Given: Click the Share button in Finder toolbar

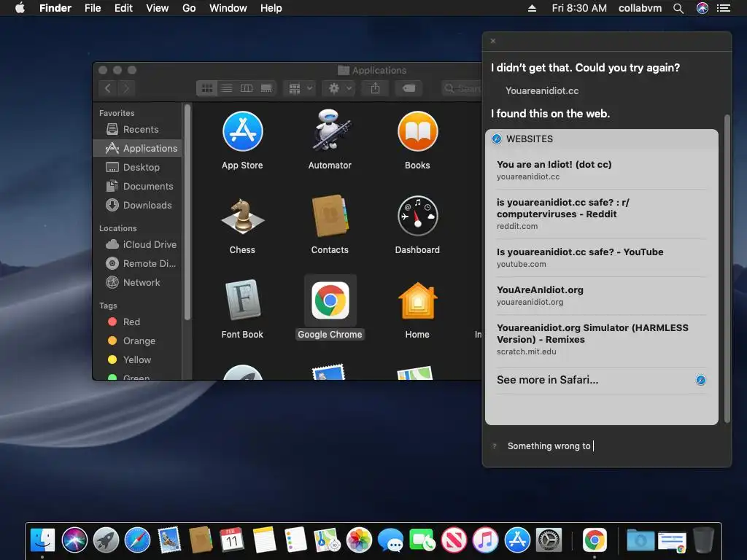Looking at the screenshot, I should pyautogui.click(x=376, y=88).
